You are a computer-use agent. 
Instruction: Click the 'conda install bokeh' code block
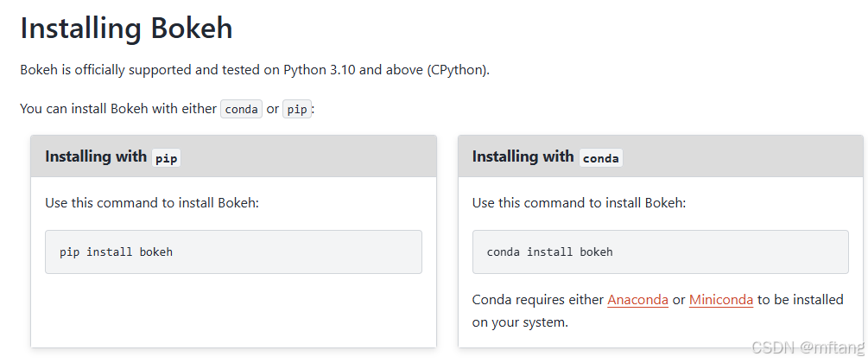pos(661,252)
